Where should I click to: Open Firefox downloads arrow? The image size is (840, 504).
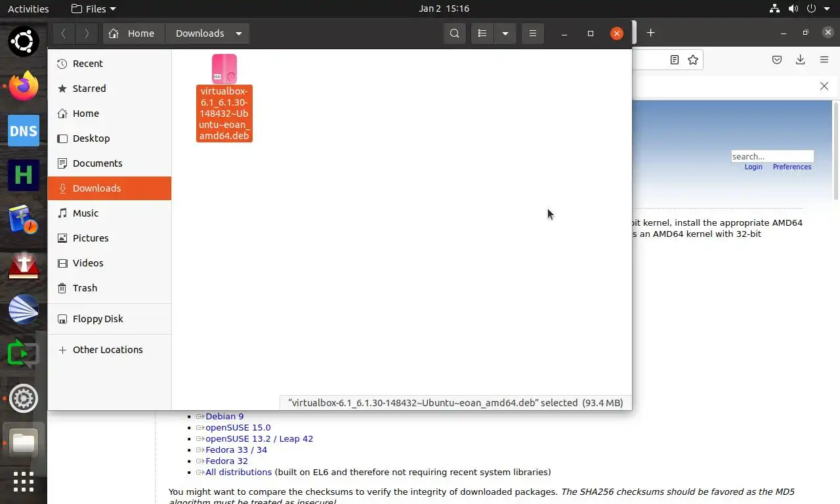click(x=801, y=60)
